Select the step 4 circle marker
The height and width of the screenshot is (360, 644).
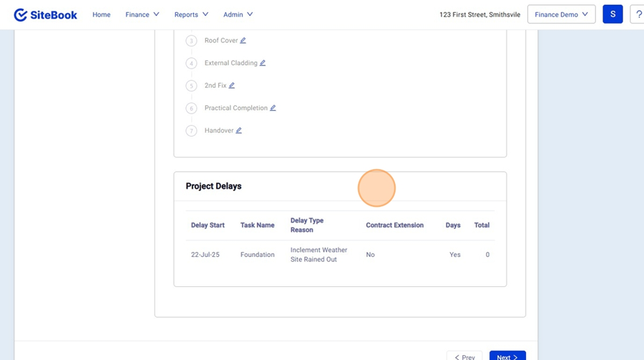point(191,64)
